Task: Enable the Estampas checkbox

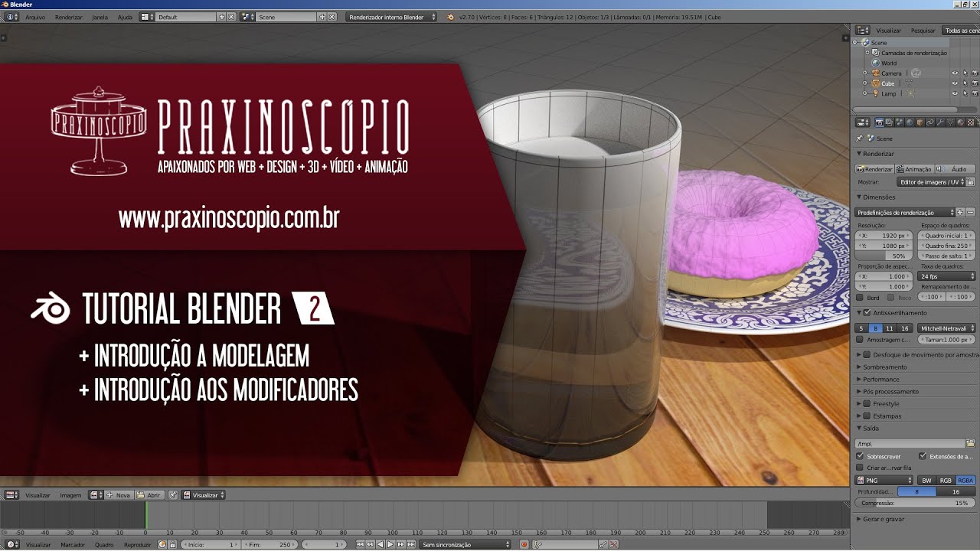Action: coord(867,416)
